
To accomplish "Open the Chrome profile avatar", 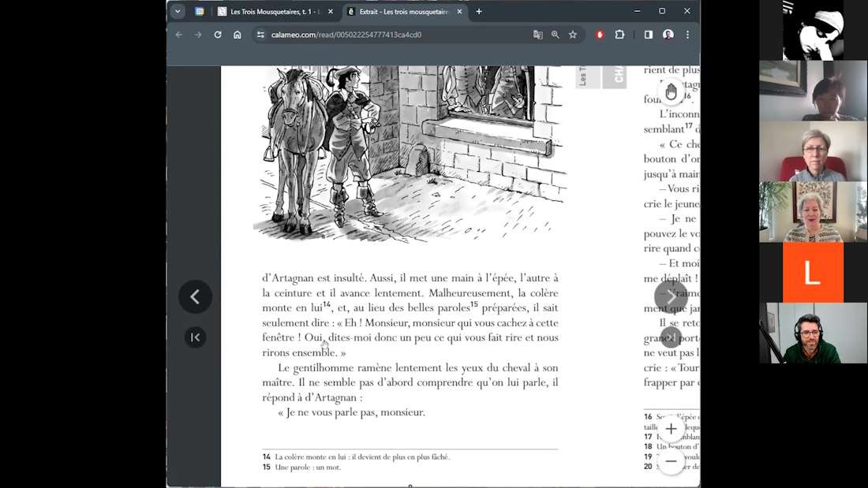I will coord(668,35).
